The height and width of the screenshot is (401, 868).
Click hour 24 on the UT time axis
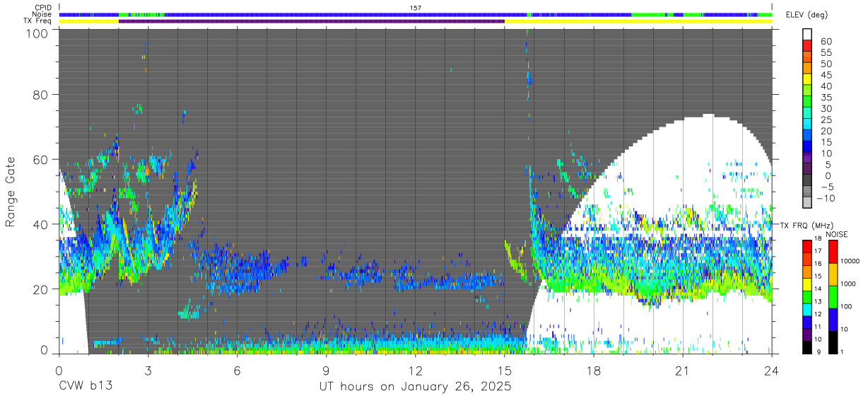point(772,371)
